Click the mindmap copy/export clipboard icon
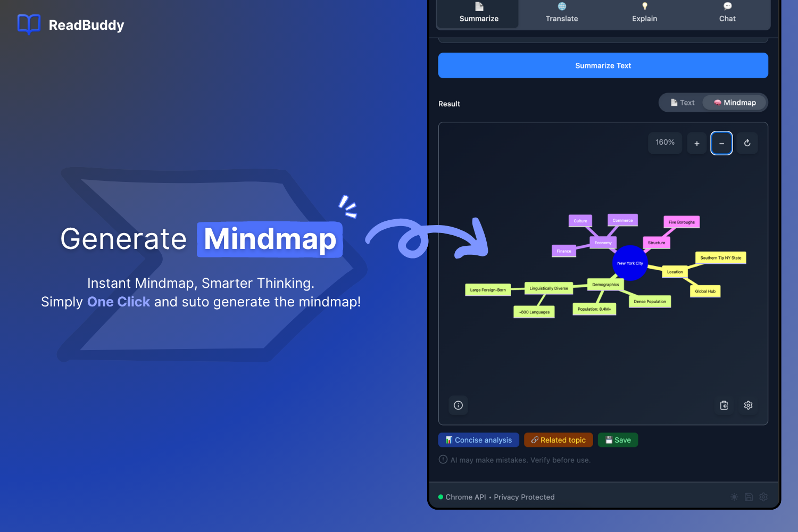 [724, 405]
